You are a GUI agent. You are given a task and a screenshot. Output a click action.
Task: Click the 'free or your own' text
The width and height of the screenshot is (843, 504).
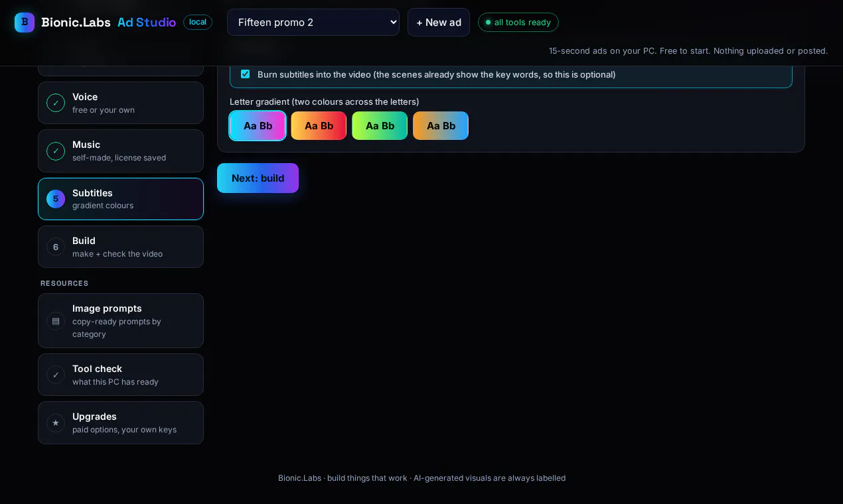tap(104, 110)
